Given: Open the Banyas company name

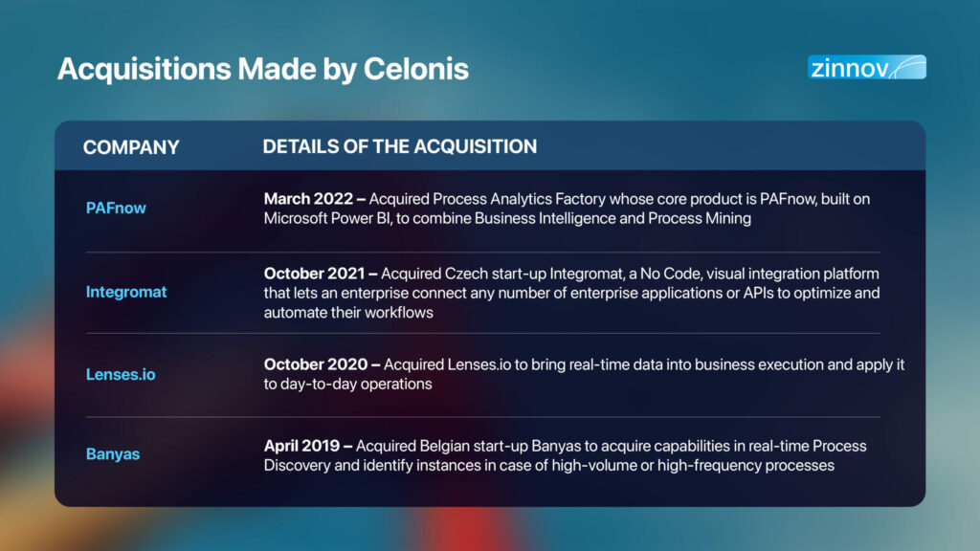Looking at the screenshot, I should pos(113,453).
